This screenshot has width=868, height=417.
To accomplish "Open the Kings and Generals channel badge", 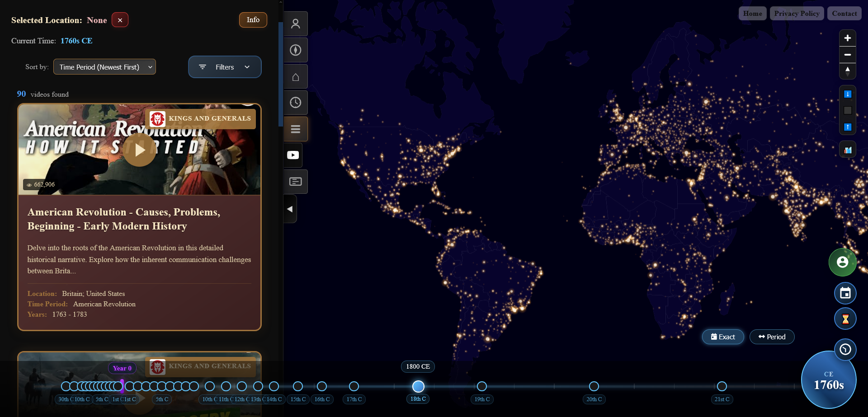I will [x=201, y=119].
